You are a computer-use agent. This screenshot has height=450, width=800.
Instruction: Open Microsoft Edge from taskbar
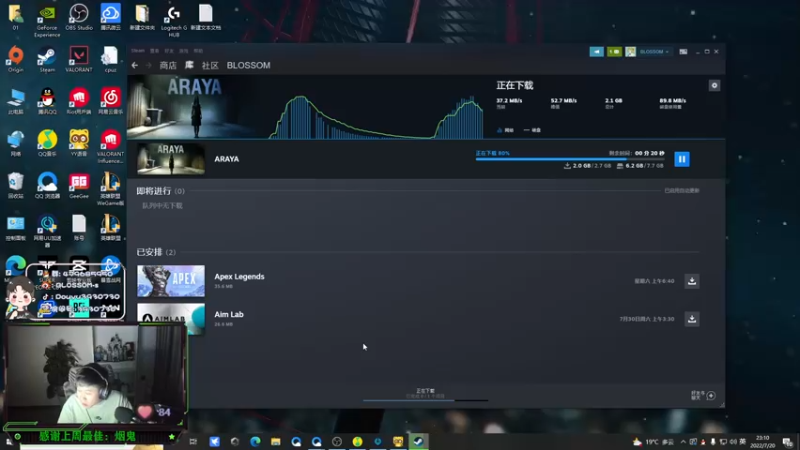coord(255,441)
